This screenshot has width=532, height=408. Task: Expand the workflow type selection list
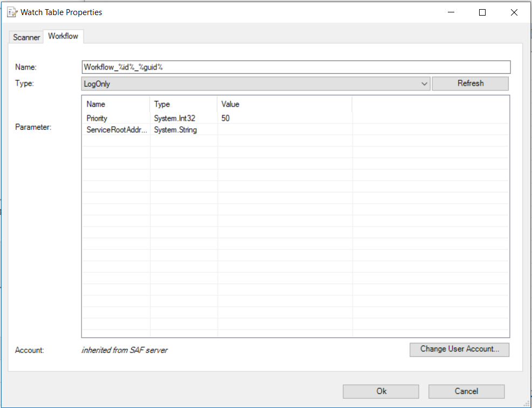pos(424,84)
